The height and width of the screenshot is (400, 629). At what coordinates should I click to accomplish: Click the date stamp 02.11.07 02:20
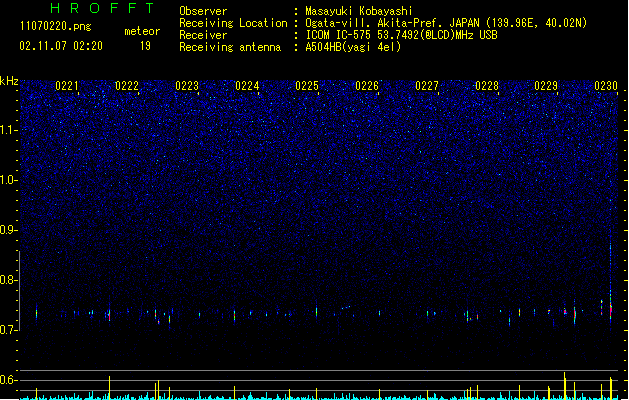61,46
